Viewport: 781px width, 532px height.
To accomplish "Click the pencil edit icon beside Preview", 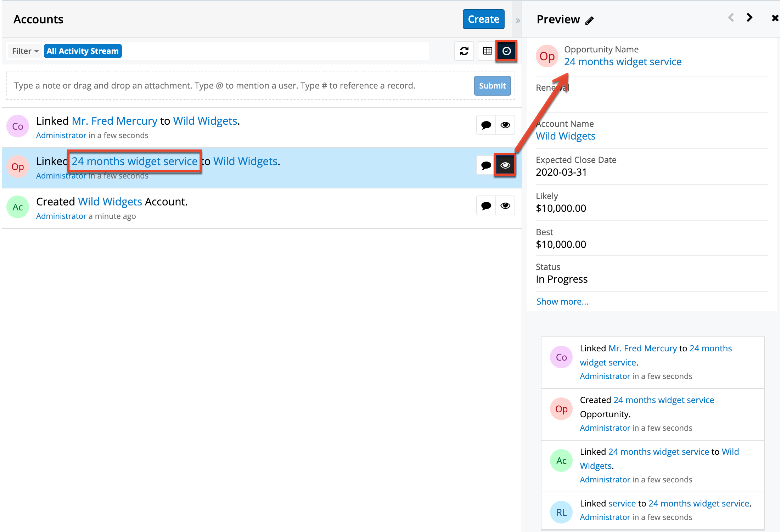I will pos(589,21).
